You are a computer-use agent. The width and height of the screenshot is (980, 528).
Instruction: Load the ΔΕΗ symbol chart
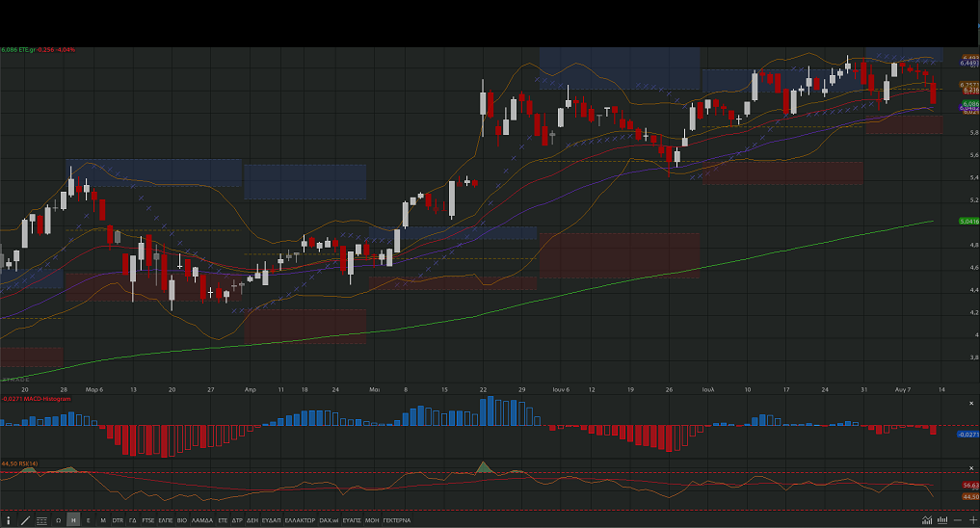point(252,520)
